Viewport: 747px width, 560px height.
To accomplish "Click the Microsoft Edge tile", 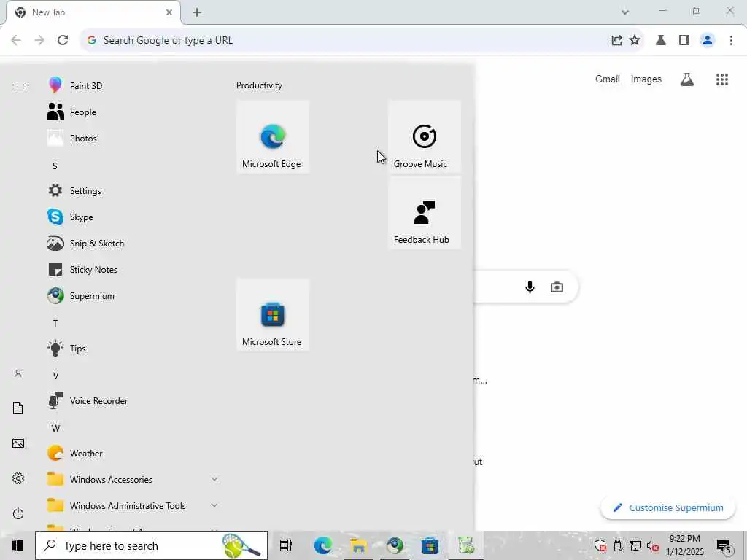I will 273,136.
